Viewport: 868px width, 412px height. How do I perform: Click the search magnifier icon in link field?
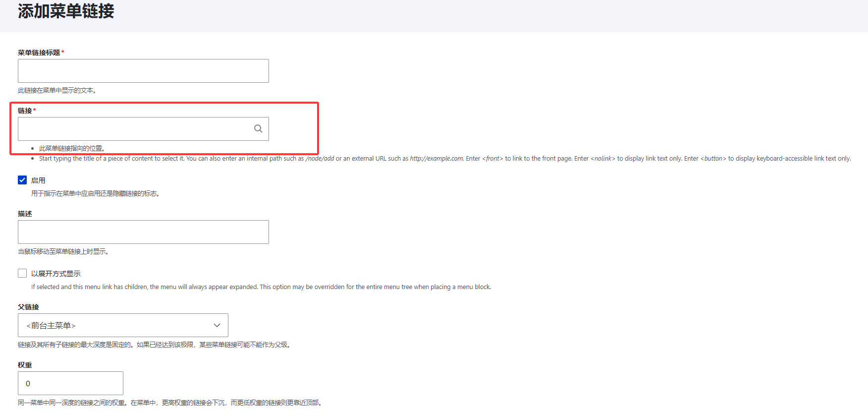point(258,129)
